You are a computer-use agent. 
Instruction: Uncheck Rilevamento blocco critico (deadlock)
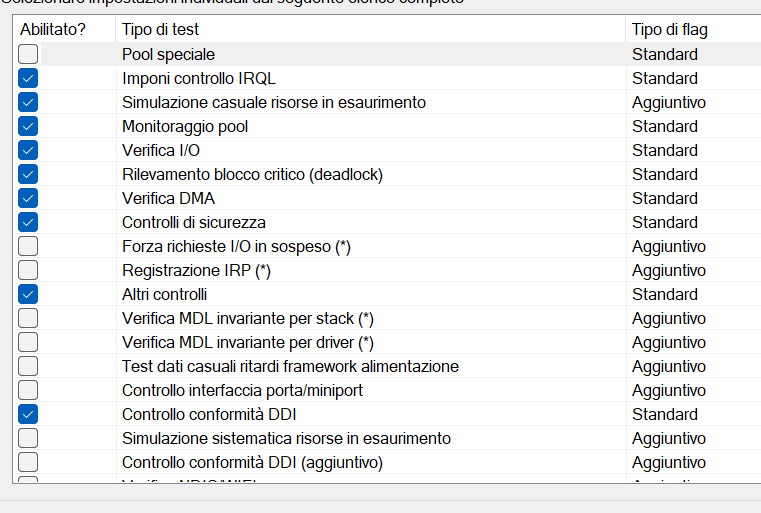tap(28, 174)
